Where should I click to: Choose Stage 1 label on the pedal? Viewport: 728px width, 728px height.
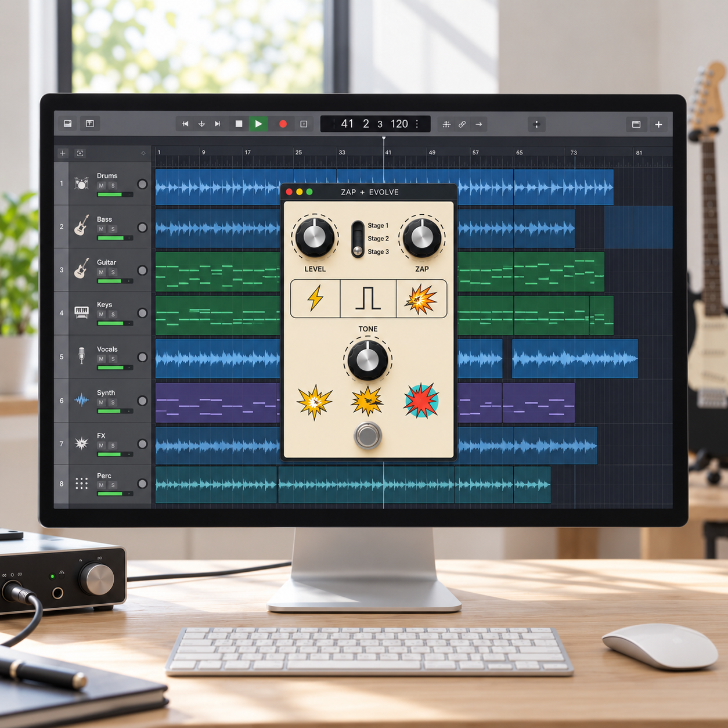[x=378, y=225]
